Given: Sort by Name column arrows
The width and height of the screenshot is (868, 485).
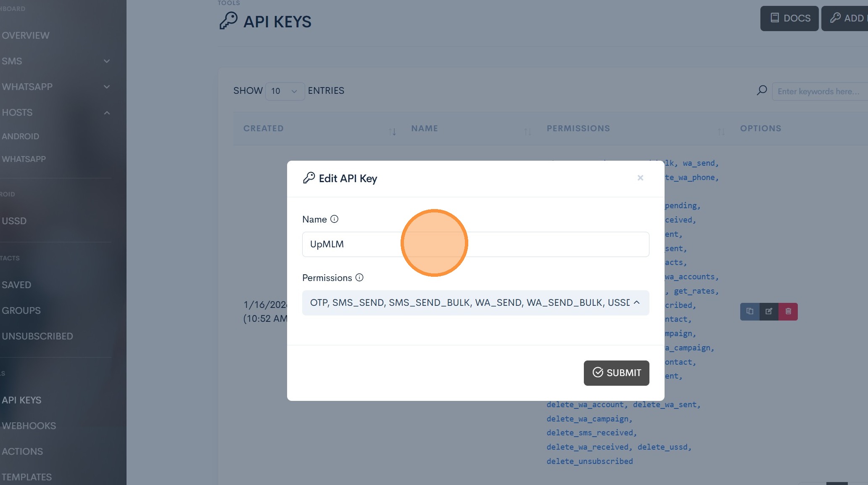Looking at the screenshot, I should point(528,132).
